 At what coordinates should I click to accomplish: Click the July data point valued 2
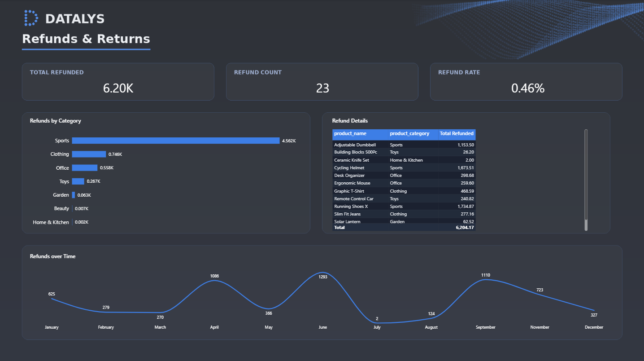[377, 323]
